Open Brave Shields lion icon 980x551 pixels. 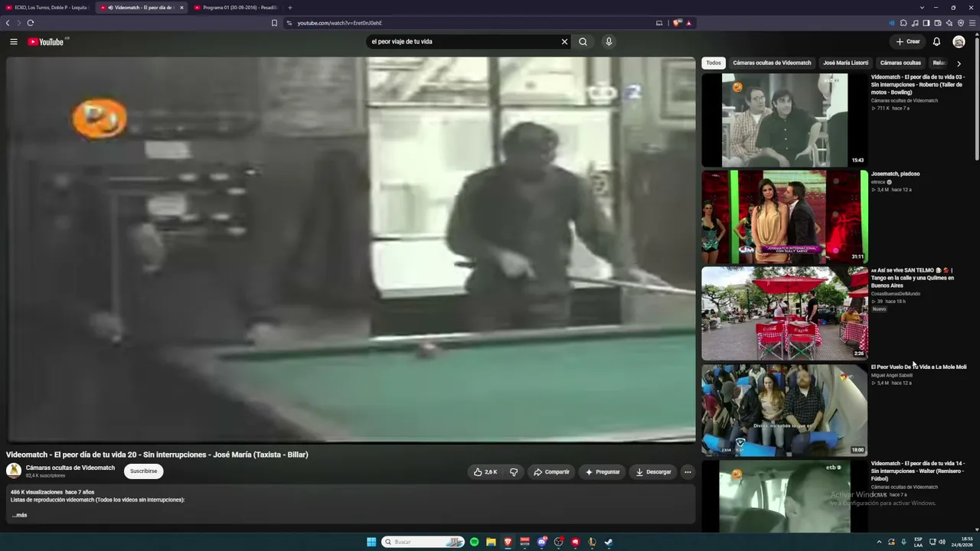tap(677, 23)
